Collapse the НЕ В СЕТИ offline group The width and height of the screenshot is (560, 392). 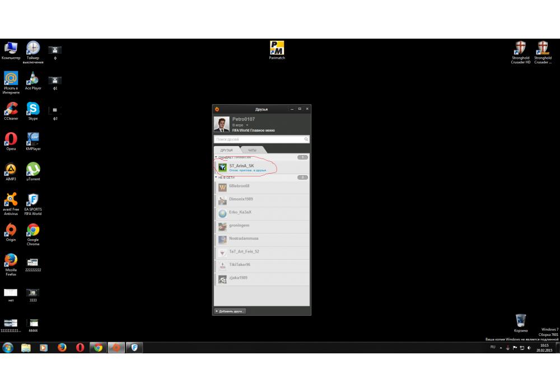point(216,177)
